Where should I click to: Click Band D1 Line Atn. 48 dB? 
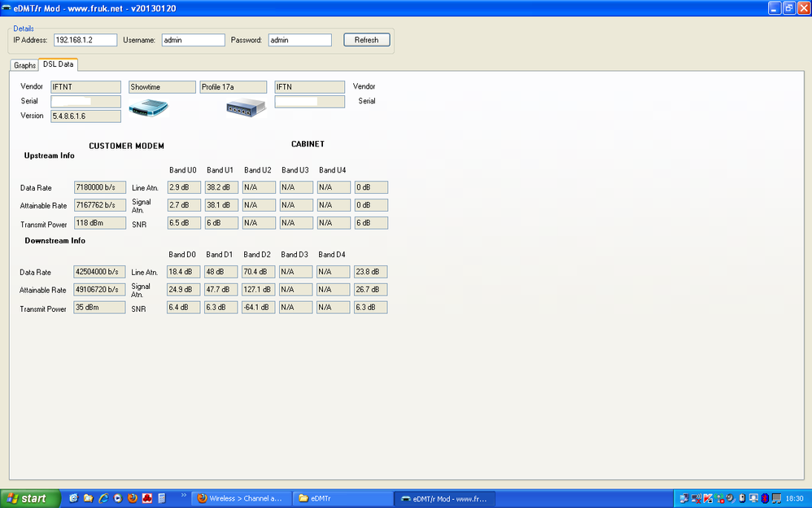(x=221, y=272)
